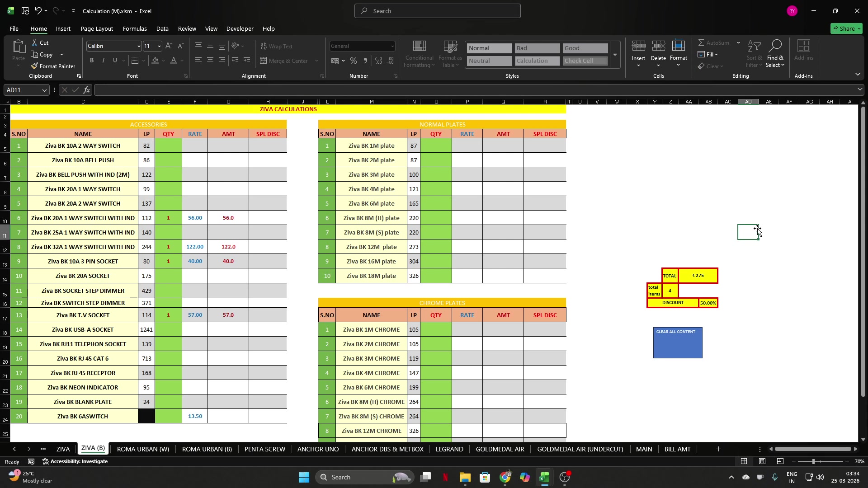The height and width of the screenshot is (488, 868).
Task: Click the Save icon in title bar
Action: pos(25,11)
